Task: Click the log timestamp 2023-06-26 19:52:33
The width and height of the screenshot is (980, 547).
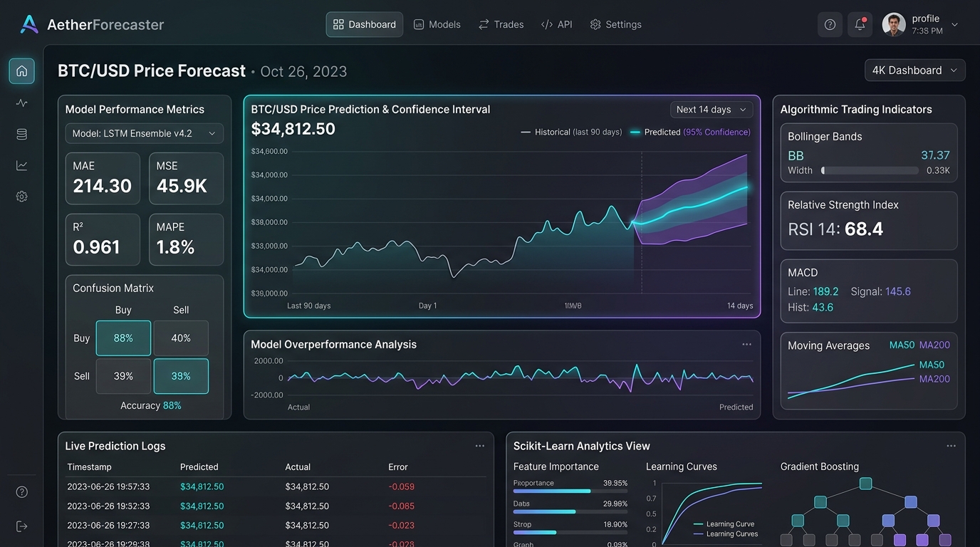Action: point(108,506)
